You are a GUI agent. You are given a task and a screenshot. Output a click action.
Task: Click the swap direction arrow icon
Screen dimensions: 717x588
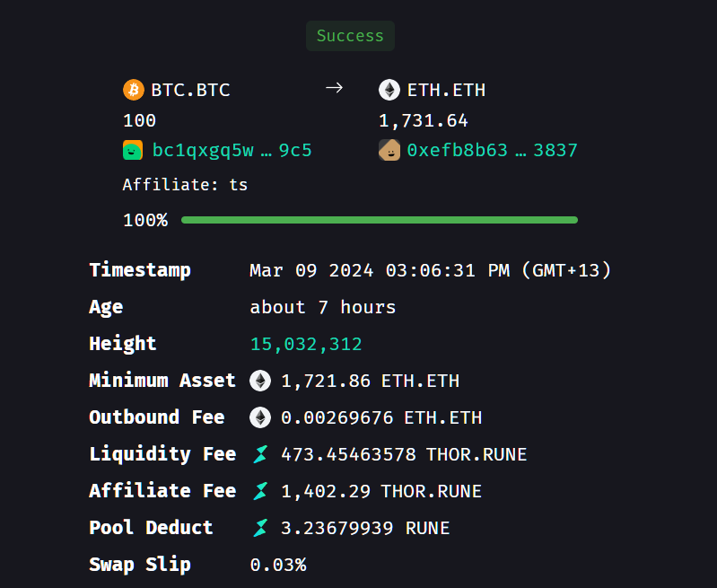point(334,87)
